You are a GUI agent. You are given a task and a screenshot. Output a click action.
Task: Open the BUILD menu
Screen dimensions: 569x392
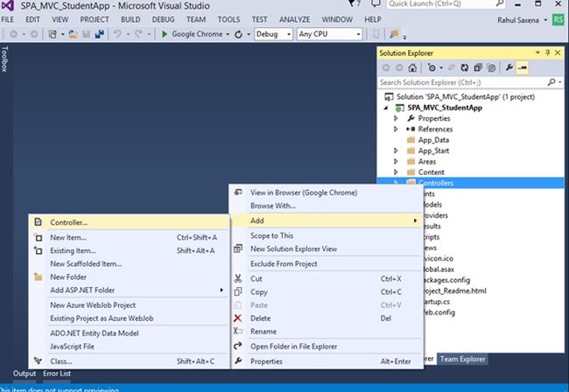(130, 18)
